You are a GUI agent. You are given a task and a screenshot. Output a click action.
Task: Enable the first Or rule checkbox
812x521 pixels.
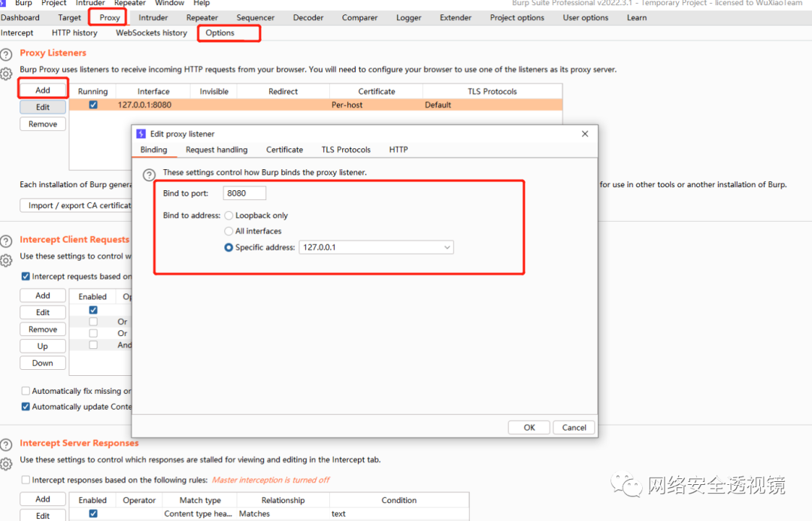[x=93, y=322]
